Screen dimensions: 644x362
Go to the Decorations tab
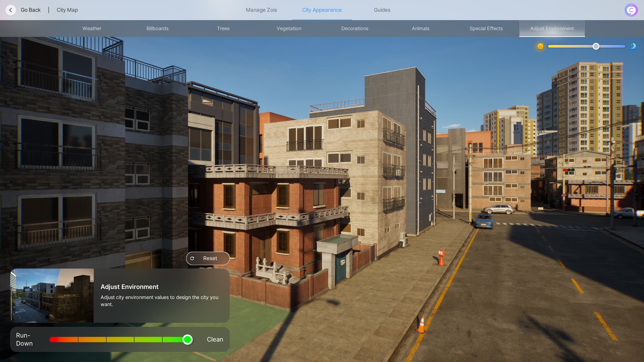click(x=355, y=28)
